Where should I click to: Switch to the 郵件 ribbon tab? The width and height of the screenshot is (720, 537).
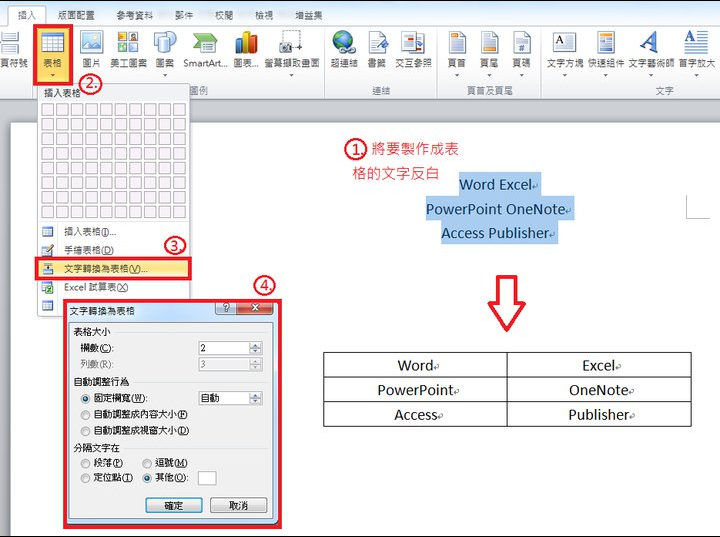(184, 15)
